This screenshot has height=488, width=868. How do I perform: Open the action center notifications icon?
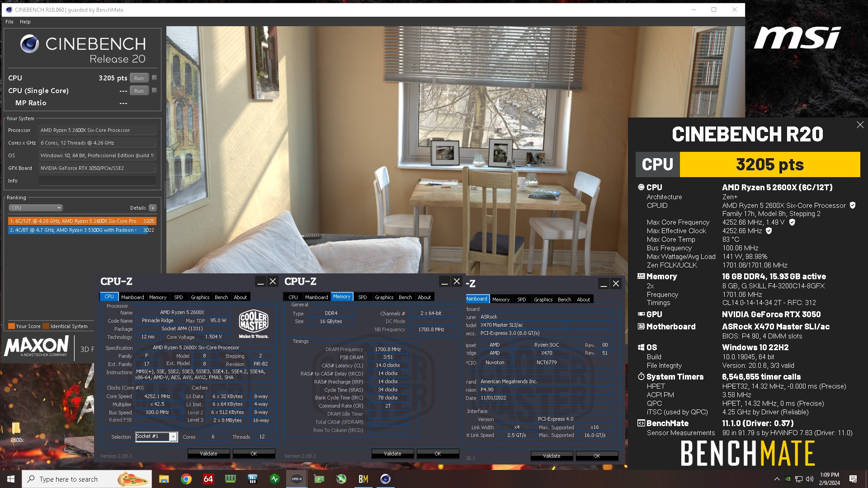[x=853, y=479]
